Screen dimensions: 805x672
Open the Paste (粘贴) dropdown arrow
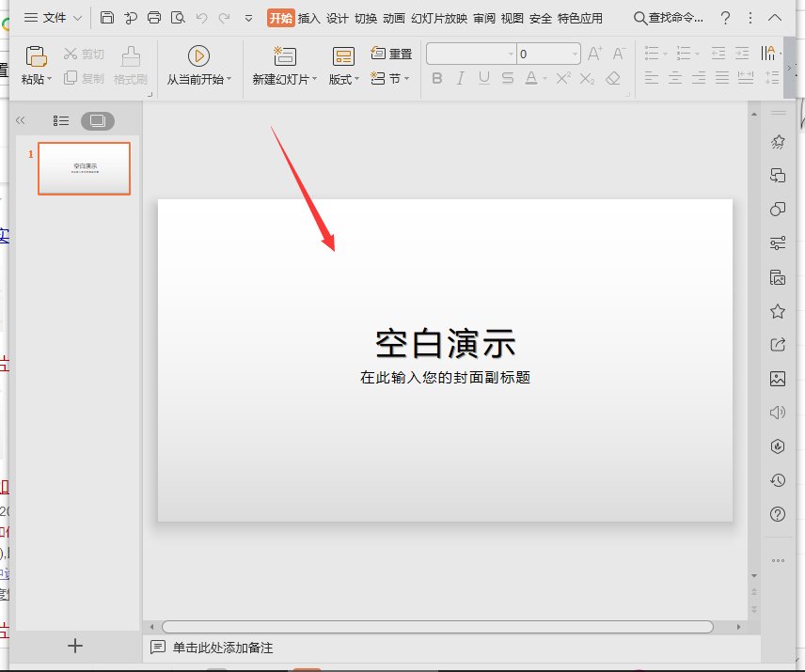(48, 78)
